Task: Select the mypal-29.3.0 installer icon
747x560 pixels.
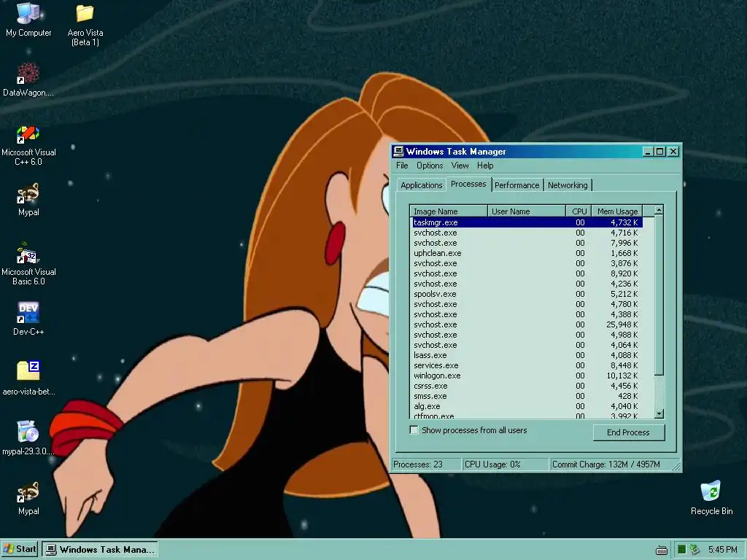Action: click(28, 438)
